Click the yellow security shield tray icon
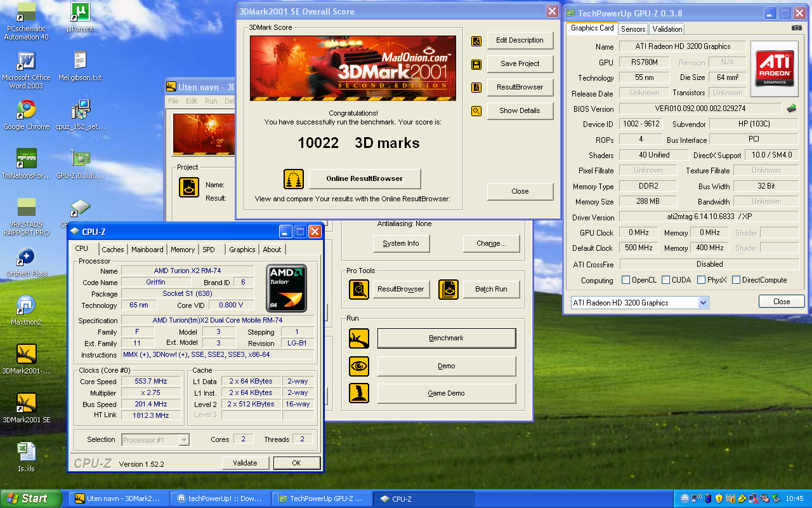This screenshot has width=812, height=508. click(719, 498)
